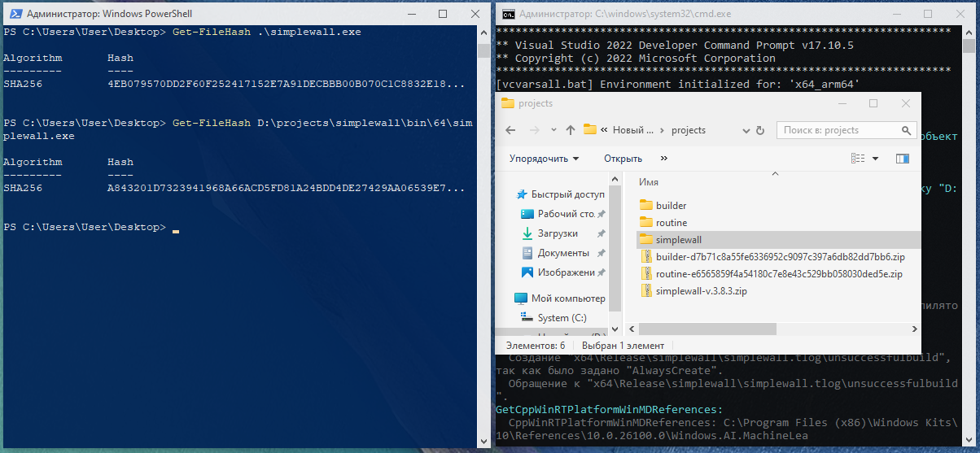This screenshot has width=980, height=453.
Task: Go back in projects Explorer window
Action: (x=510, y=130)
